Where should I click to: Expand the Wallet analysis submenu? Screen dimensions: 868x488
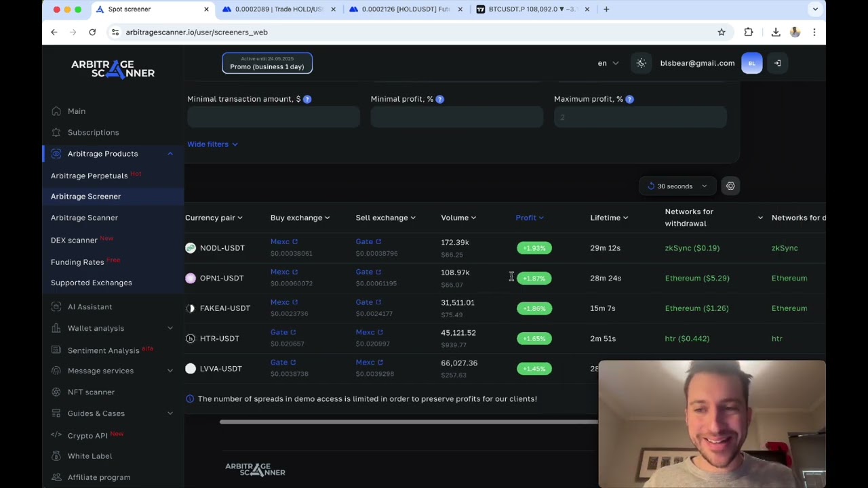tap(170, 328)
